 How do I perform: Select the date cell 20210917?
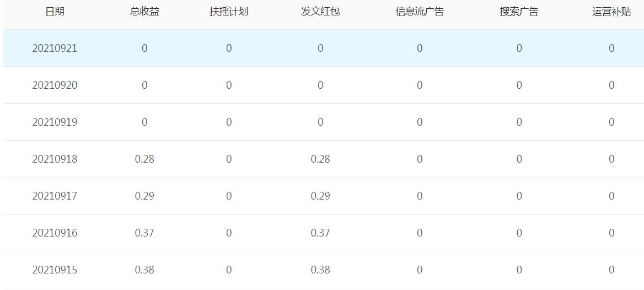(x=55, y=196)
